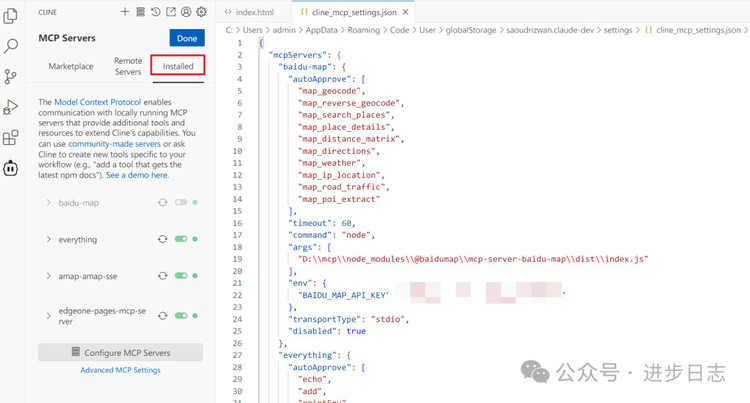Click the globalStorage breadcrumb segment
Image resolution: width=750 pixels, height=403 pixels.
pos(471,30)
